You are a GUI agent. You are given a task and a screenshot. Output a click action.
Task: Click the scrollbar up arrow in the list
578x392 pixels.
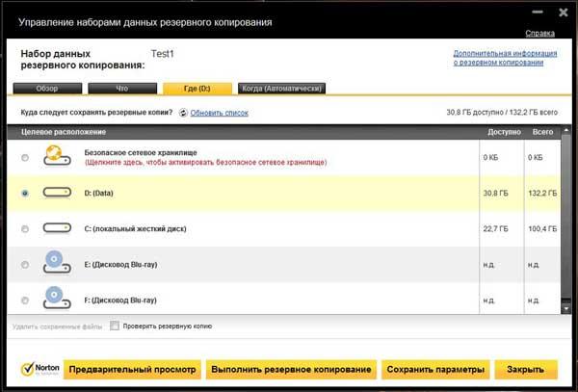click(x=565, y=130)
